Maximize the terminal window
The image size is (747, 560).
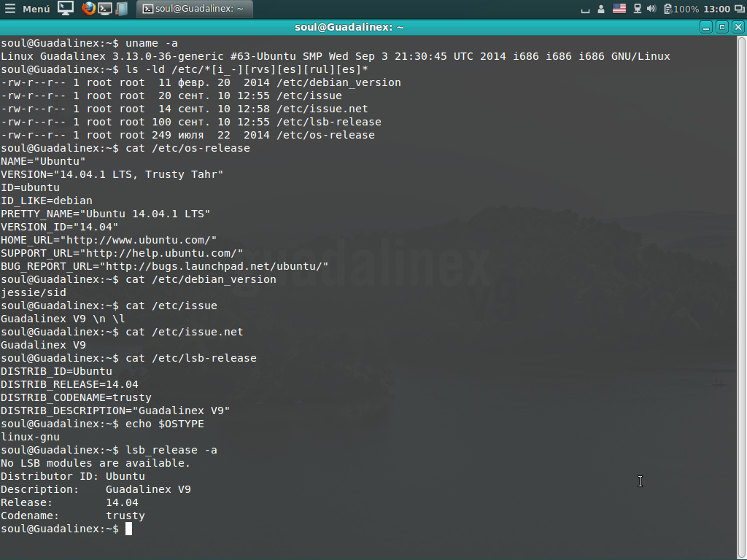722,27
